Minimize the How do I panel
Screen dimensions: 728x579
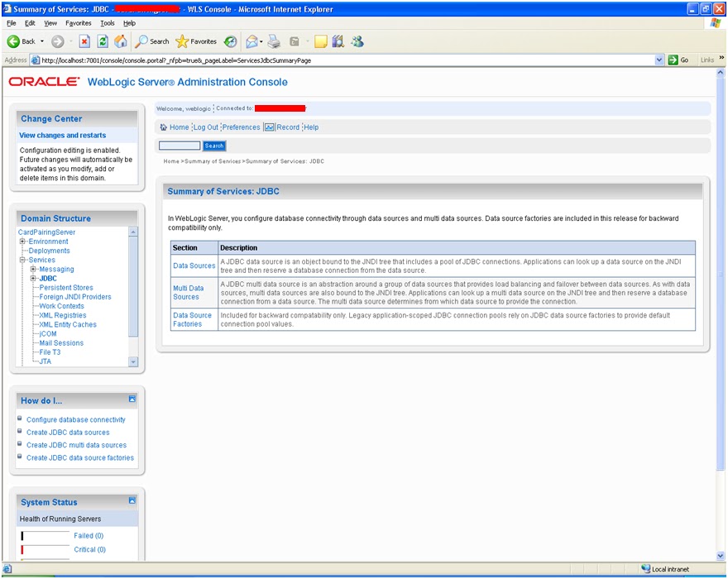pos(132,399)
